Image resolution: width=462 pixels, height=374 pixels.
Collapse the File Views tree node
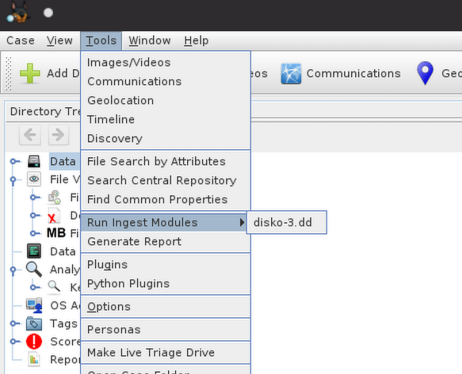[13, 180]
